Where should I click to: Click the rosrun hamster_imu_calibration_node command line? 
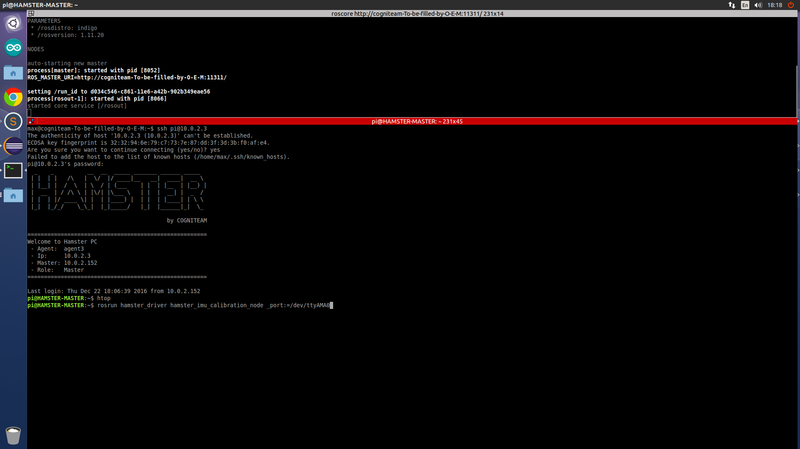pos(180,306)
